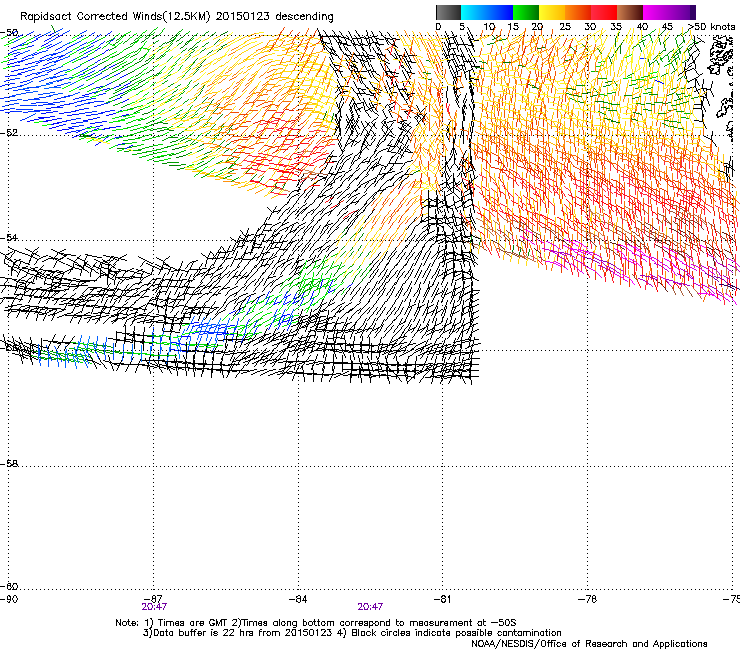The image size is (740, 650).
Task: Click the '10' legend scale label
Action: (489, 27)
